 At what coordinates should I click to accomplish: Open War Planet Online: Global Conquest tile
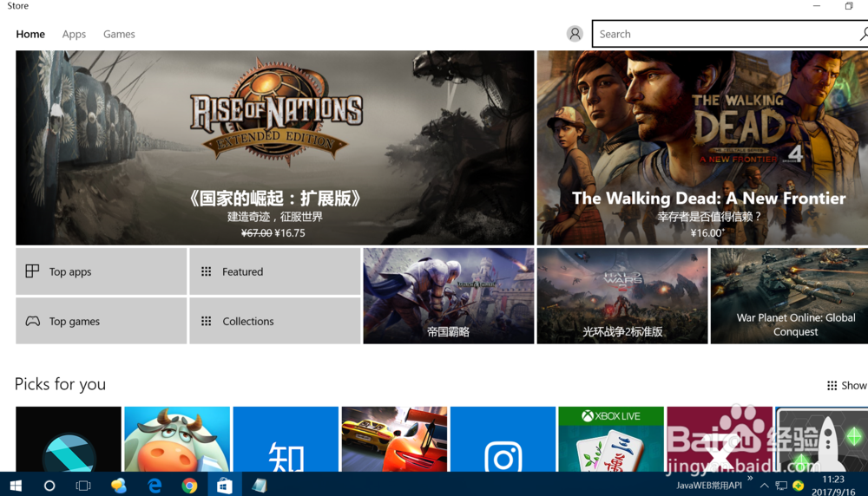click(x=789, y=296)
